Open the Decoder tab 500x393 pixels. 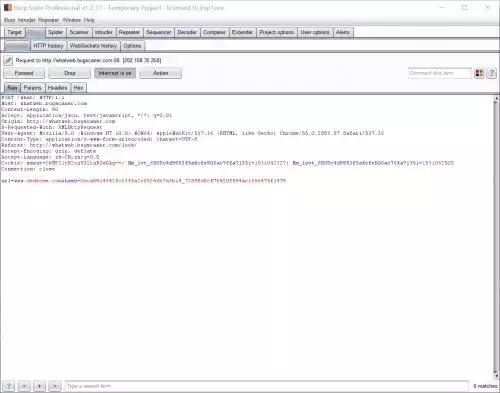coord(187,32)
